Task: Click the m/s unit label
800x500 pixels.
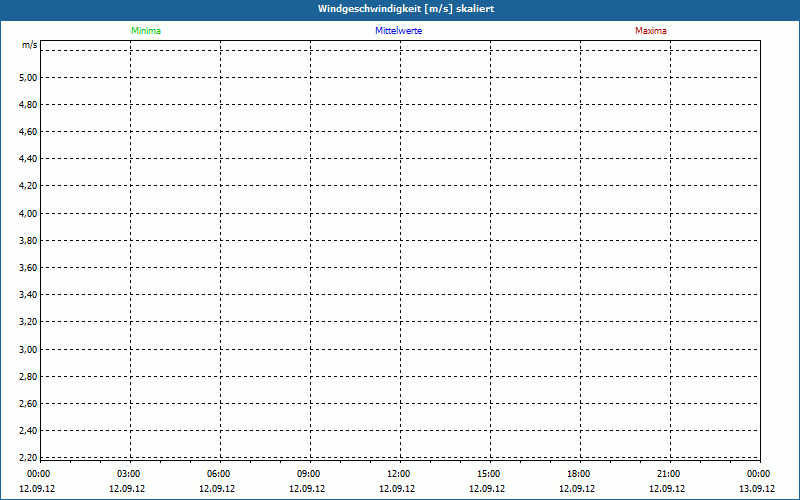Action: (30, 45)
